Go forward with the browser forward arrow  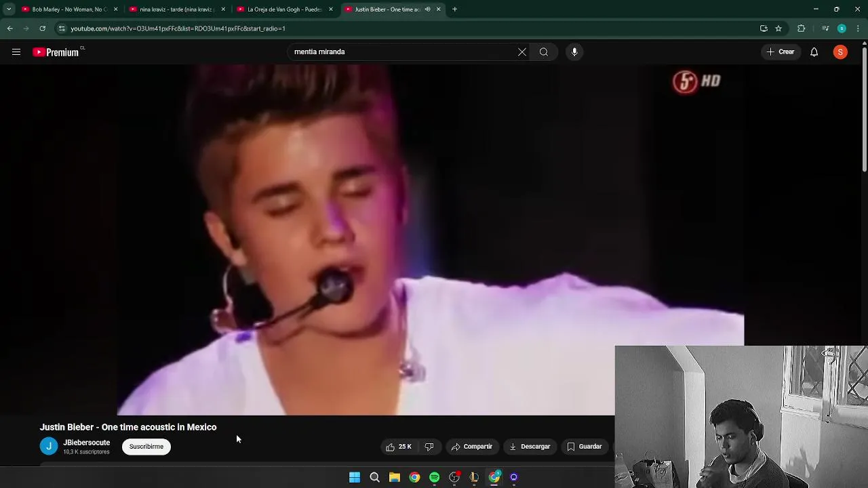click(26, 28)
